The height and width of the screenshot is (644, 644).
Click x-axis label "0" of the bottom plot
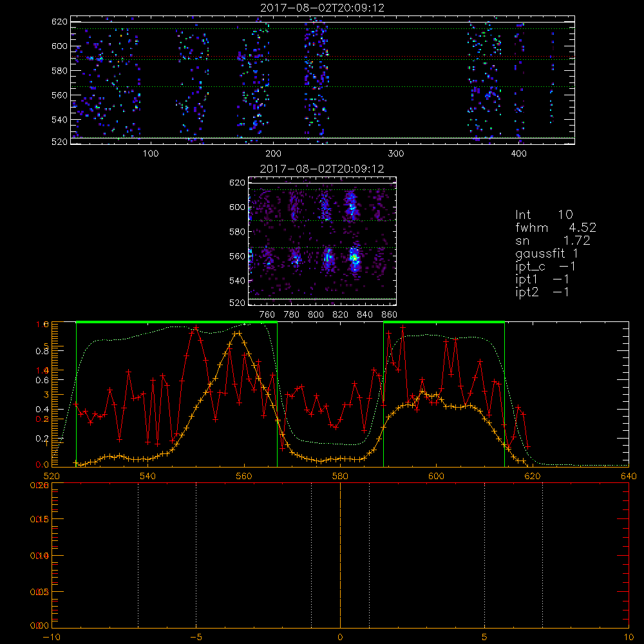click(340, 637)
